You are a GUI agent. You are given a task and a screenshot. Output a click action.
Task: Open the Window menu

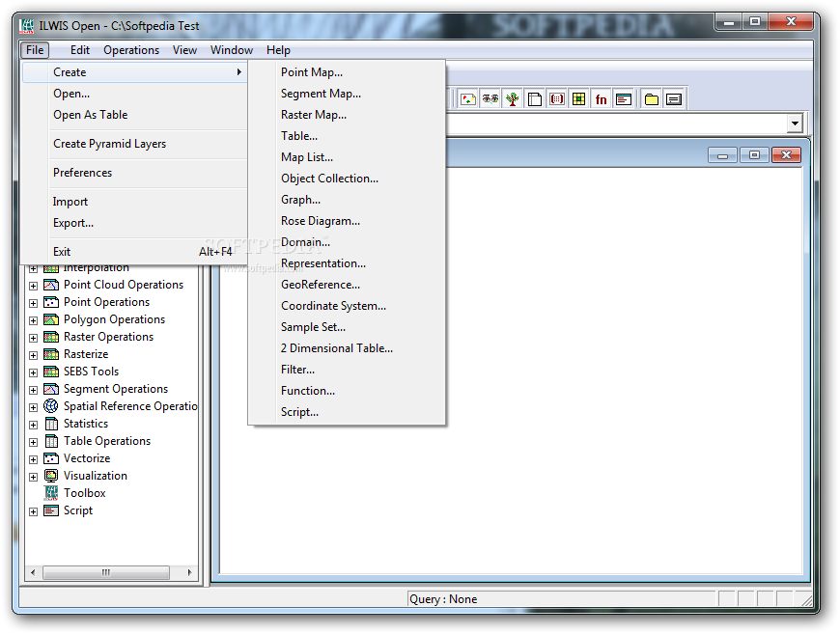coord(232,50)
